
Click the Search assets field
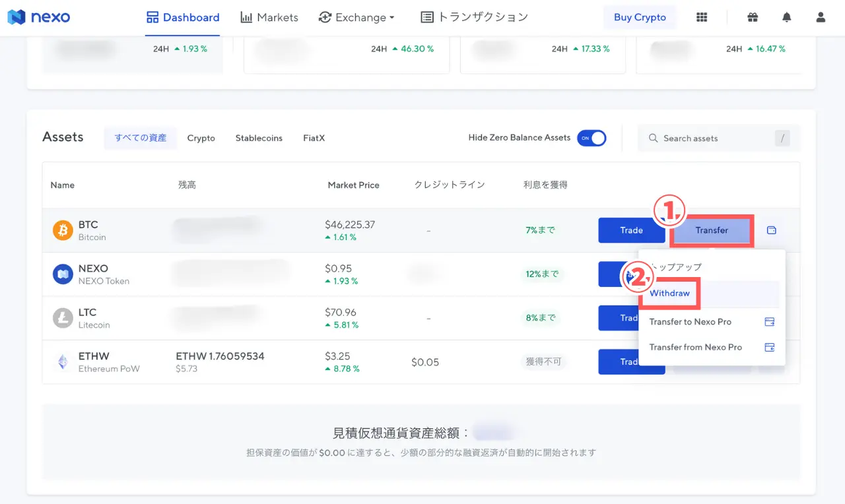[719, 138]
